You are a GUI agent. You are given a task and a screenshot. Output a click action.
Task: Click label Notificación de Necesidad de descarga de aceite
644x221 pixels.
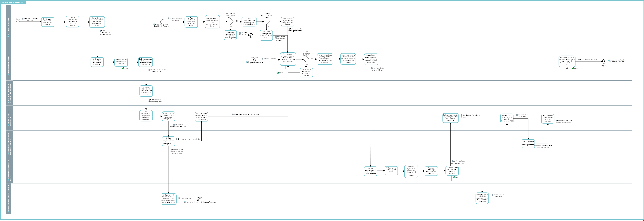pos(106,33)
